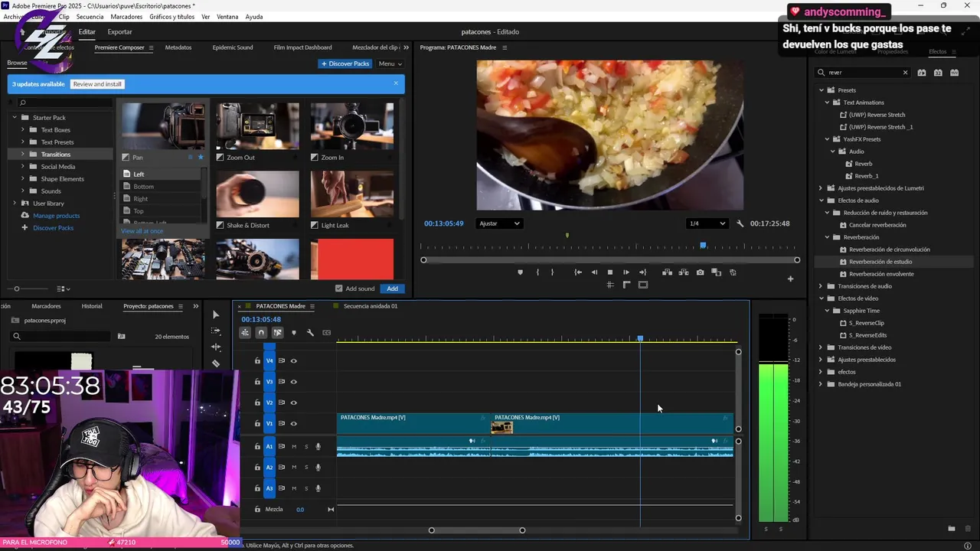Hide the V1 video track
Image resolution: width=980 pixels, height=551 pixels.
click(x=293, y=424)
